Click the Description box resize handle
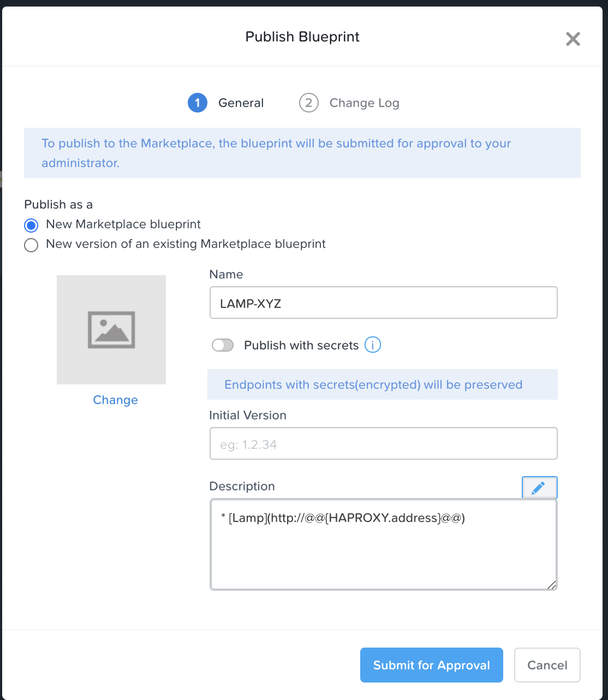 [551, 585]
